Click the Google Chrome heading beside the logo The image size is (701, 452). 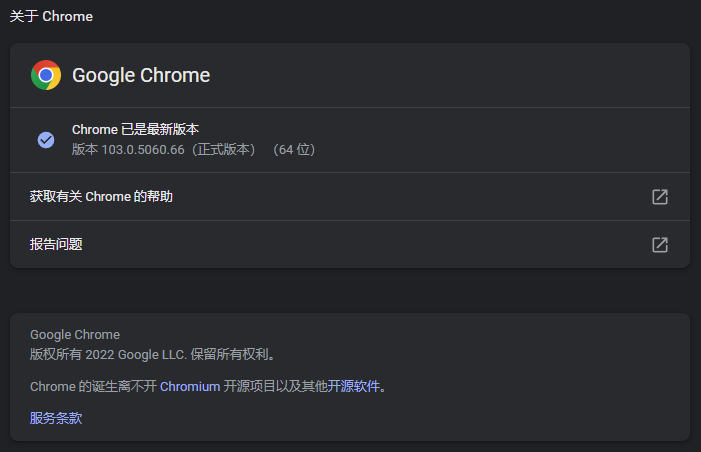(x=141, y=75)
